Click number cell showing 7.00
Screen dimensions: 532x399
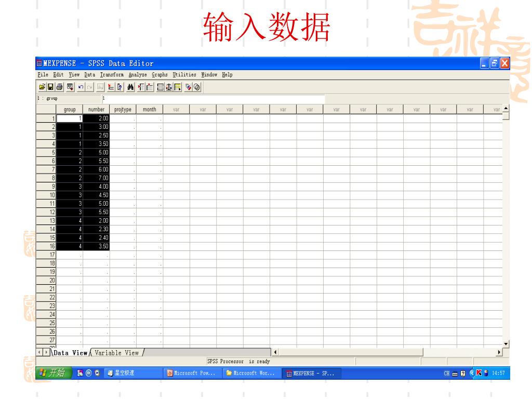pos(96,178)
